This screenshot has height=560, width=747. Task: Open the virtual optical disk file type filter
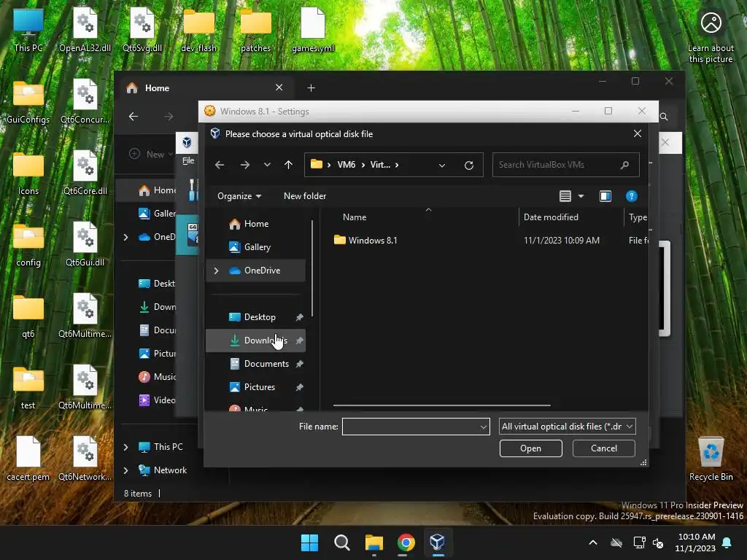point(567,427)
